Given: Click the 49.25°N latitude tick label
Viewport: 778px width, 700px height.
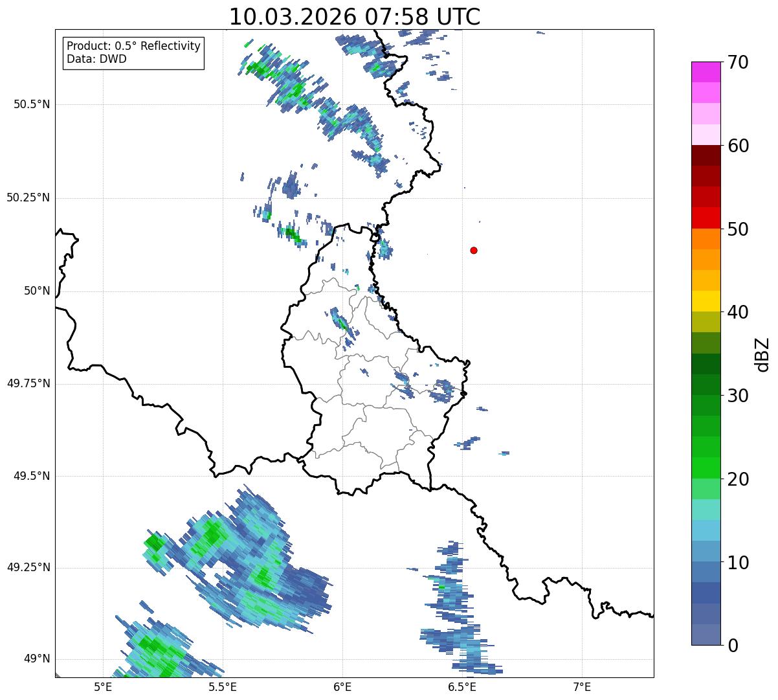Looking at the screenshot, I should coord(28,567).
